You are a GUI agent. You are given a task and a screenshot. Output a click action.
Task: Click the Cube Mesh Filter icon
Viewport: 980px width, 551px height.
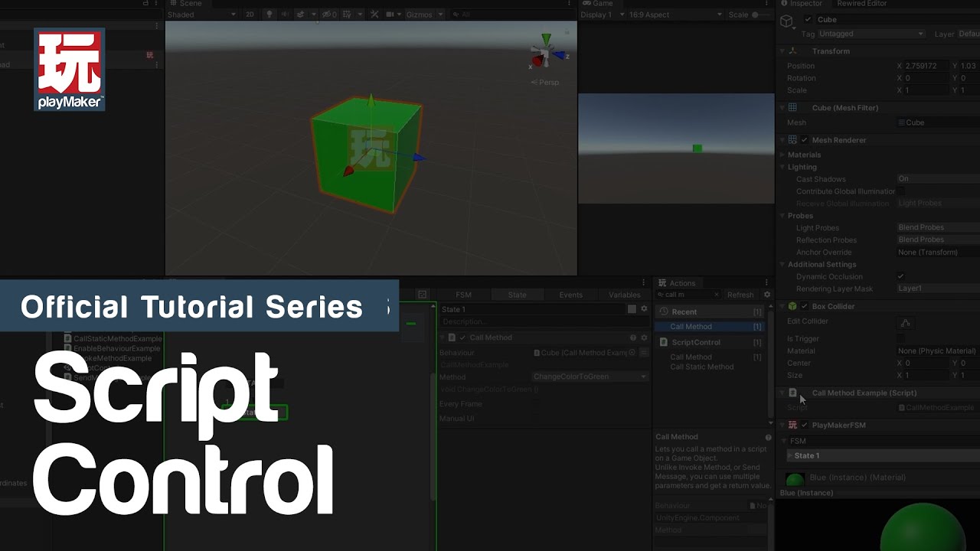(793, 108)
